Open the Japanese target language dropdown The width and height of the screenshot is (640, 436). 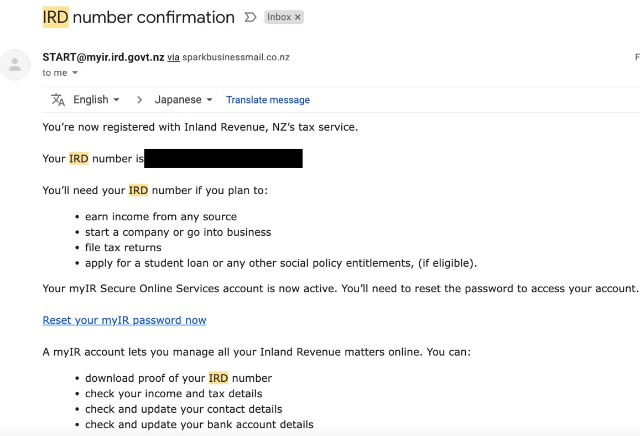click(183, 100)
